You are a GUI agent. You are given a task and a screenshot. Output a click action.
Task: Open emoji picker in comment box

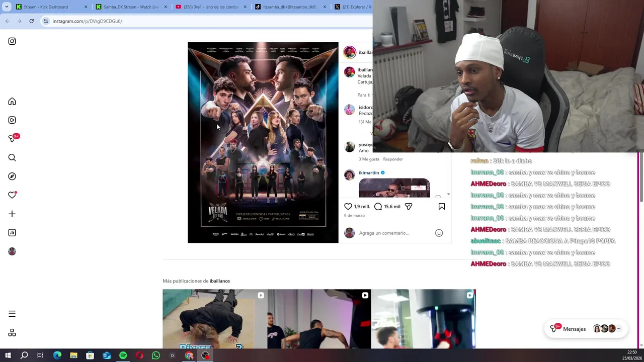[439, 233]
